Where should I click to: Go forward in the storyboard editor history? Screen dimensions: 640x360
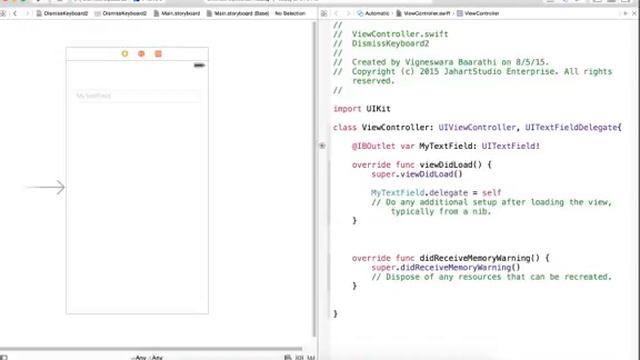(x=27, y=13)
